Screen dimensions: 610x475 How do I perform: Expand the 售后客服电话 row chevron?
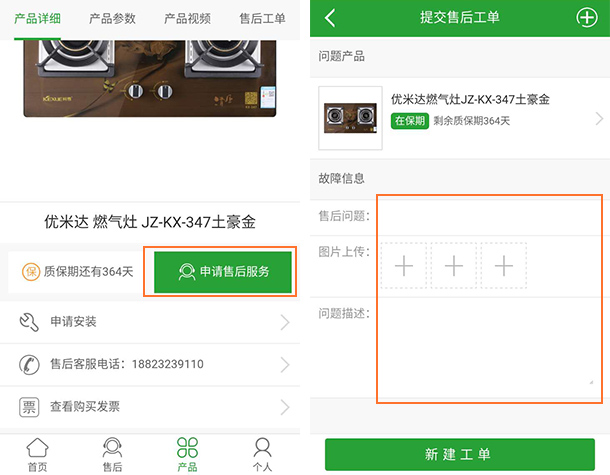285,365
